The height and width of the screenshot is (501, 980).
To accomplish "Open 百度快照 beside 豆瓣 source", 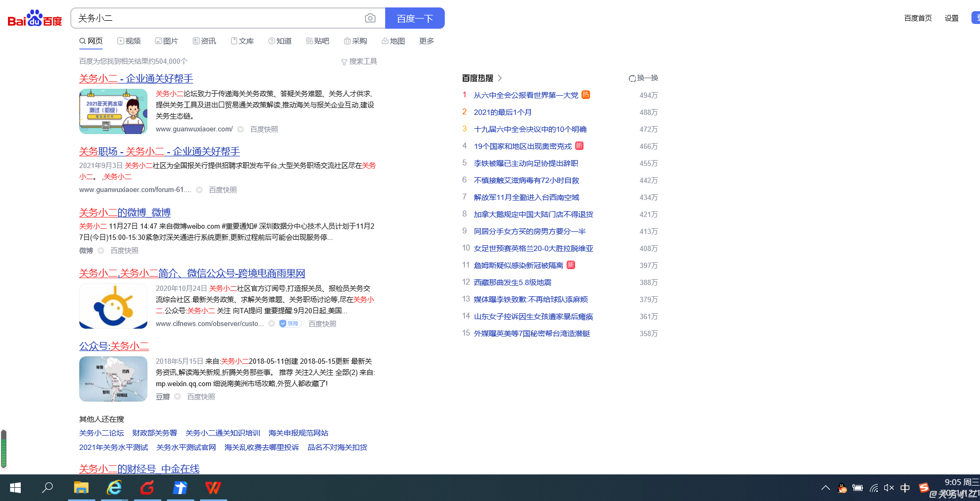I will pyautogui.click(x=201, y=397).
